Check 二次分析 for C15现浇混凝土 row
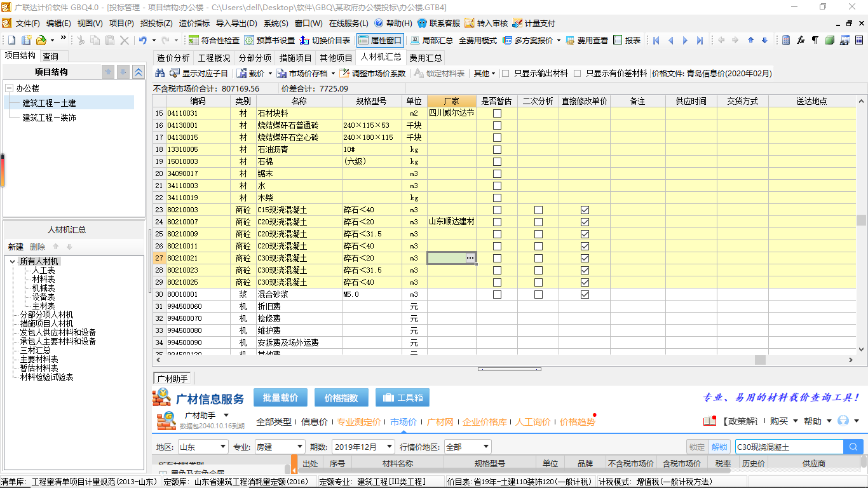 (x=538, y=210)
